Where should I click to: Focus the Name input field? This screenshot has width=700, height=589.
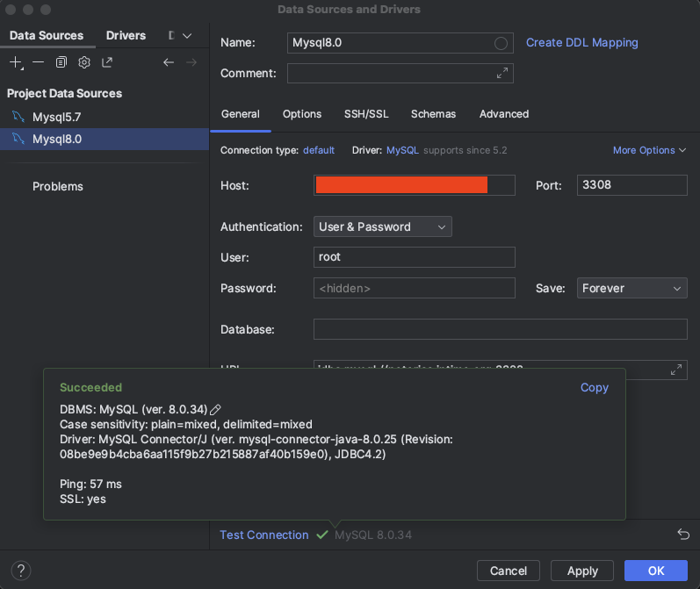coord(400,43)
